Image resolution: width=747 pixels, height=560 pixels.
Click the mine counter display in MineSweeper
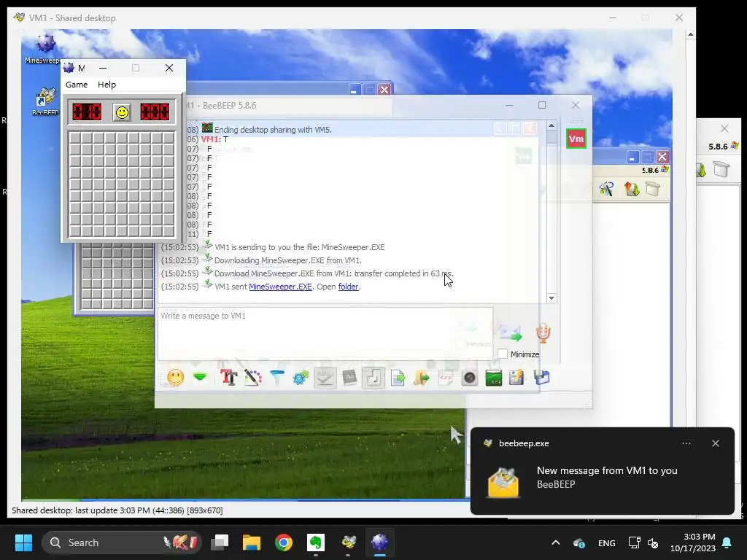tap(87, 112)
